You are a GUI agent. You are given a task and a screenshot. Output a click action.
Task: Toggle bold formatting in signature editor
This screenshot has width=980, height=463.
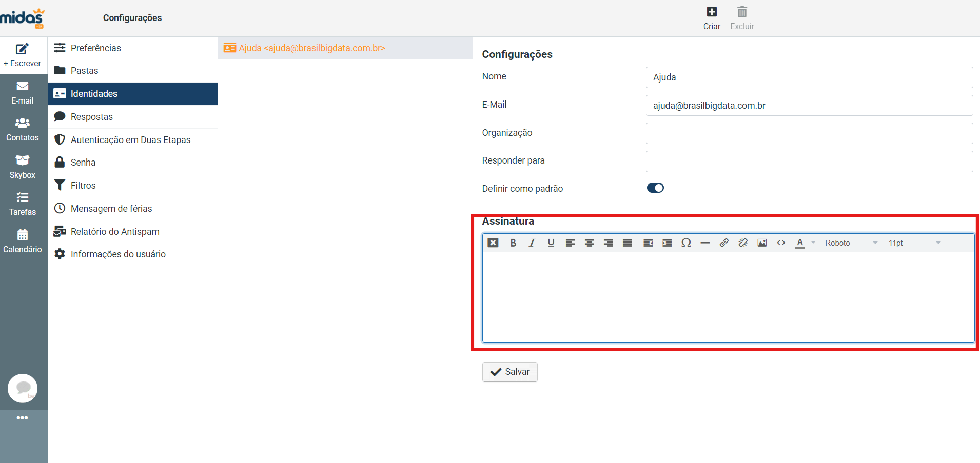click(x=513, y=243)
